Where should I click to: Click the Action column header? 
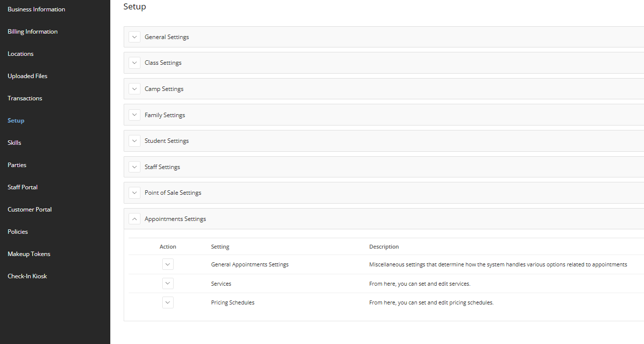pyautogui.click(x=168, y=247)
